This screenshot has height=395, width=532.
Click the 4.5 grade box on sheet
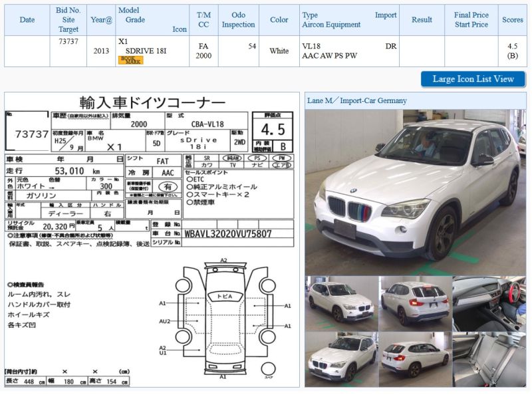(273, 129)
